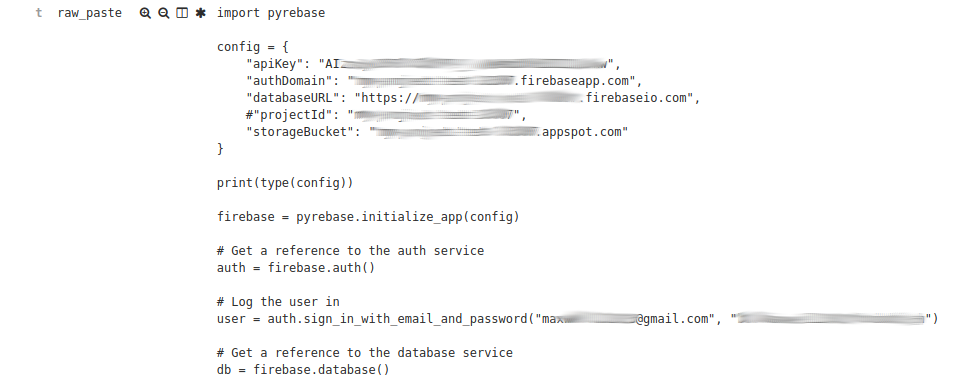Click the 'config = {' line

click(x=253, y=47)
